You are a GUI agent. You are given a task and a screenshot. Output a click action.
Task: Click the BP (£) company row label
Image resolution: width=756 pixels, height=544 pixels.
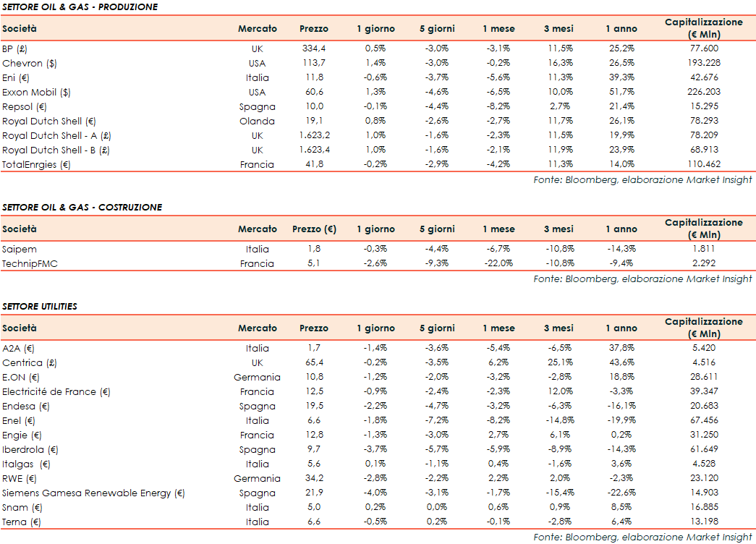[14, 48]
